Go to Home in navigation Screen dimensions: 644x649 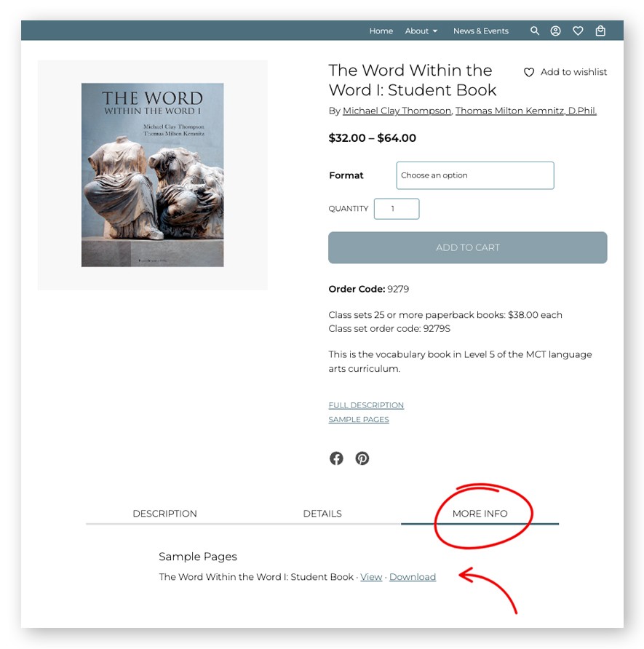pyautogui.click(x=381, y=31)
